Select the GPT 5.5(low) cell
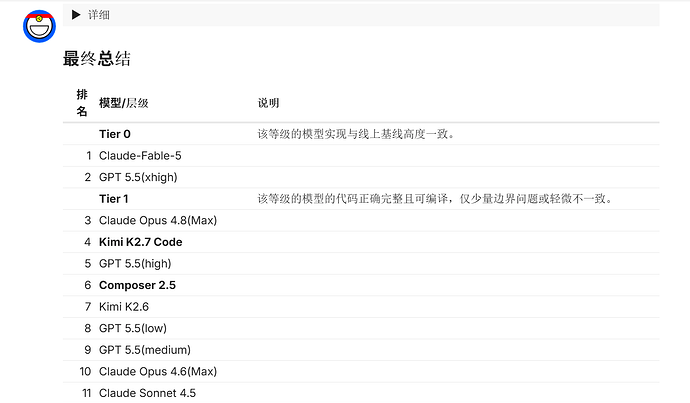The height and width of the screenshot is (403, 690). (x=133, y=328)
